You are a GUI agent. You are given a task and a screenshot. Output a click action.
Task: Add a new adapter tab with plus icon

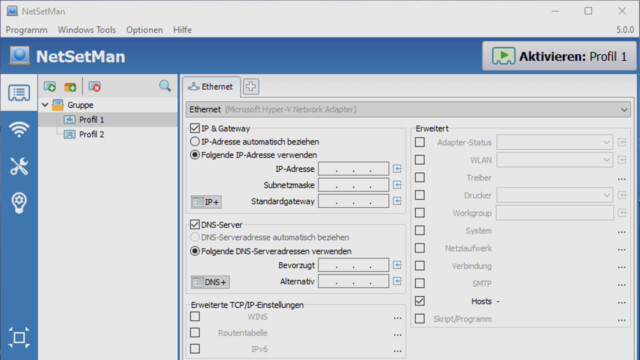251,87
